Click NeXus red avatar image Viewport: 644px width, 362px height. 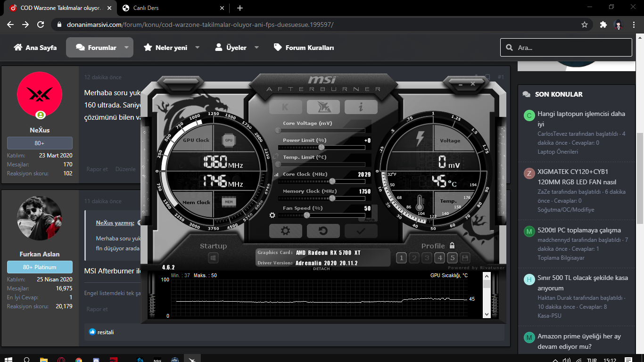(40, 95)
